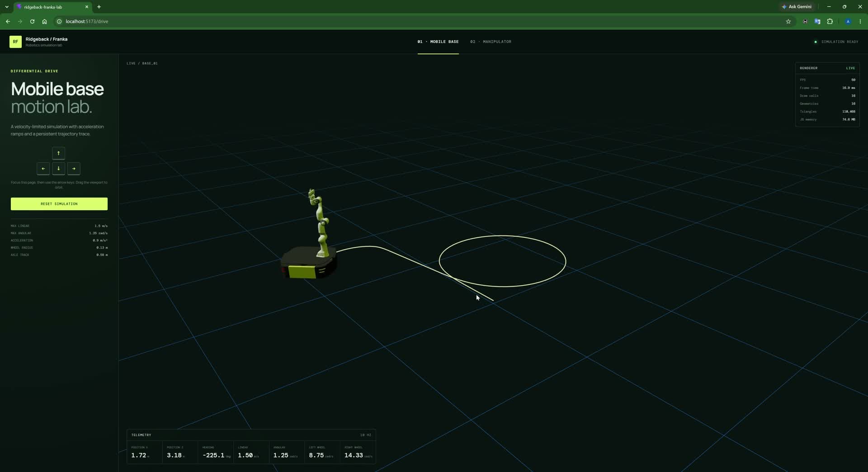Click the Position X 1.72 telemetry value
This screenshot has height=472, width=868.
tap(139, 455)
